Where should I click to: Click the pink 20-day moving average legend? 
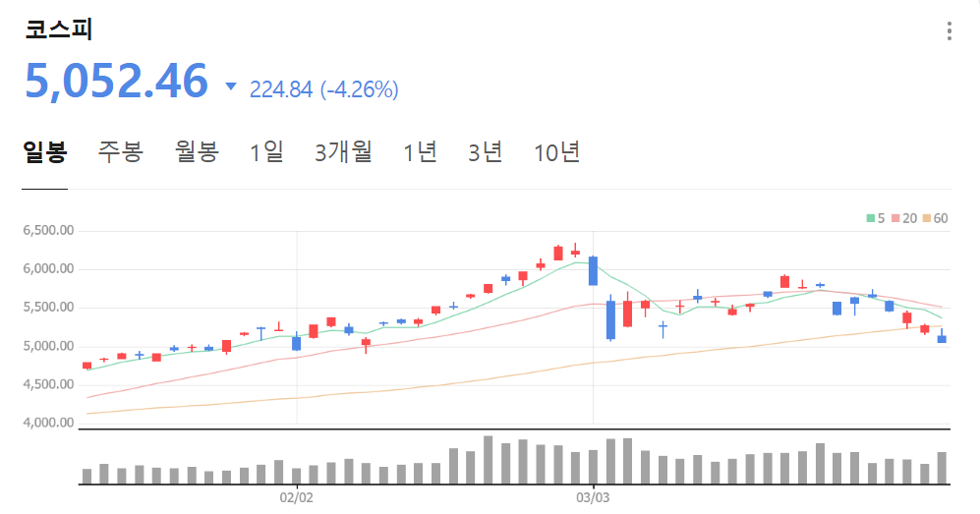coord(904,218)
